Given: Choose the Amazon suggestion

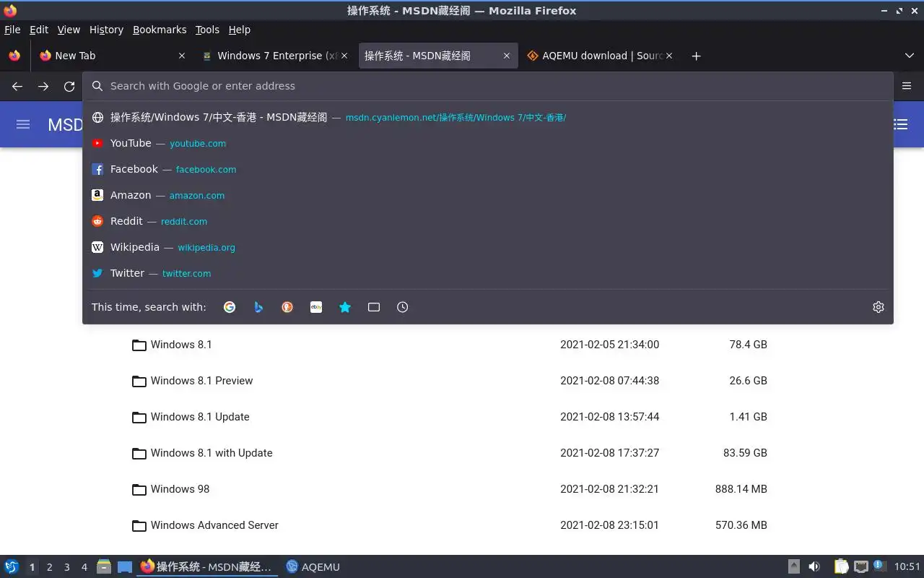Looking at the screenshot, I should point(488,195).
